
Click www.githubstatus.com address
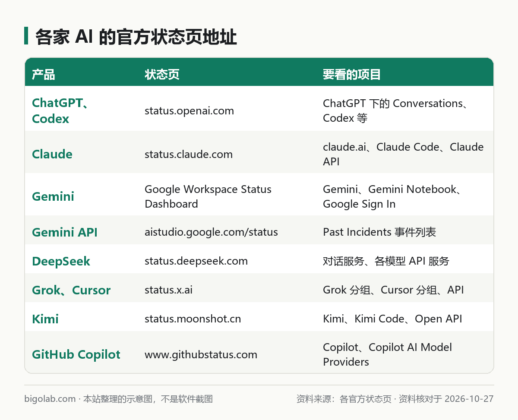point(201,354)
